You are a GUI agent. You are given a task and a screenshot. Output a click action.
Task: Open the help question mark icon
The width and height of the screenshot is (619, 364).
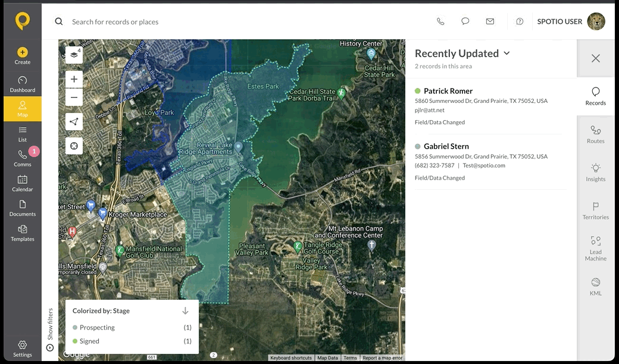(x=520, y=21)
